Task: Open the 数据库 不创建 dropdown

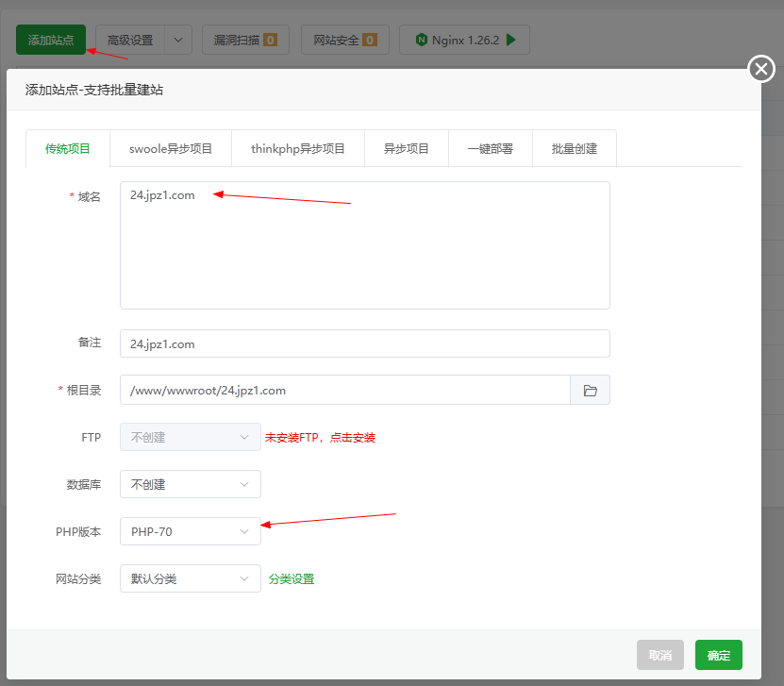Action: pyautogui.click(x=191, y=484)
